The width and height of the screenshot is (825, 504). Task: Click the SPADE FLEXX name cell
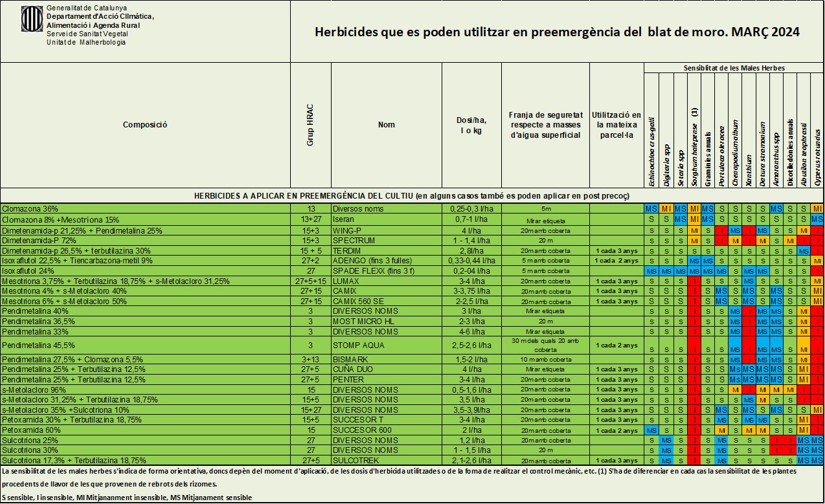click(386, 271)
